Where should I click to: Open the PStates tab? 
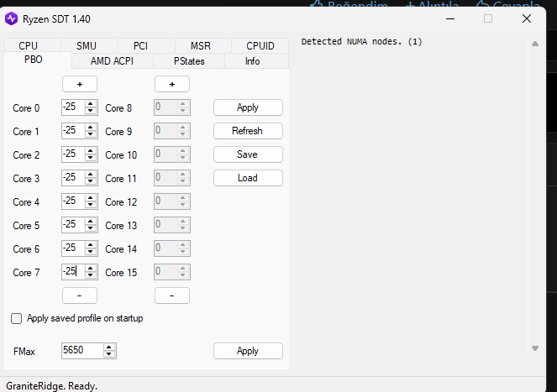[x=189, y=61]
